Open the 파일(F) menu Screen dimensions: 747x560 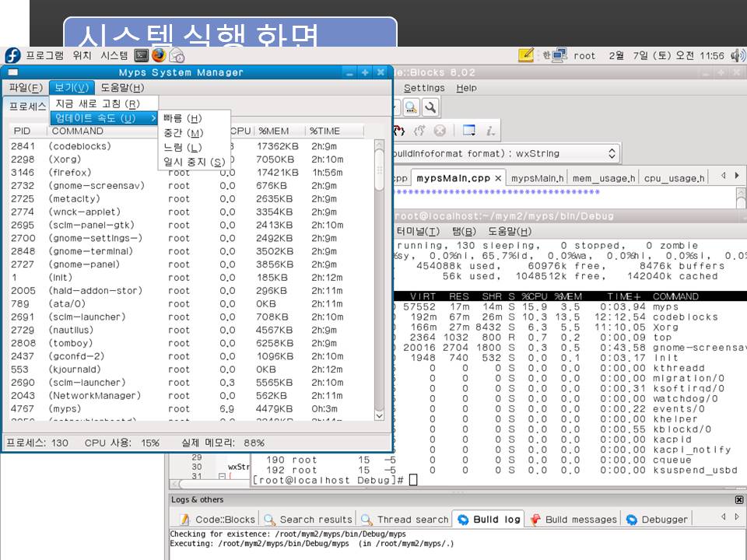[x=26, y=88]
